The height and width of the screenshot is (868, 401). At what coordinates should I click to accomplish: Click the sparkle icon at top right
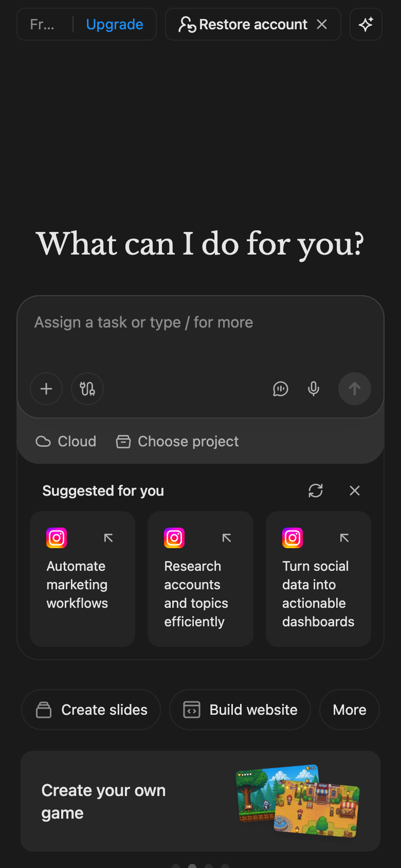click(x=366, y=24)
